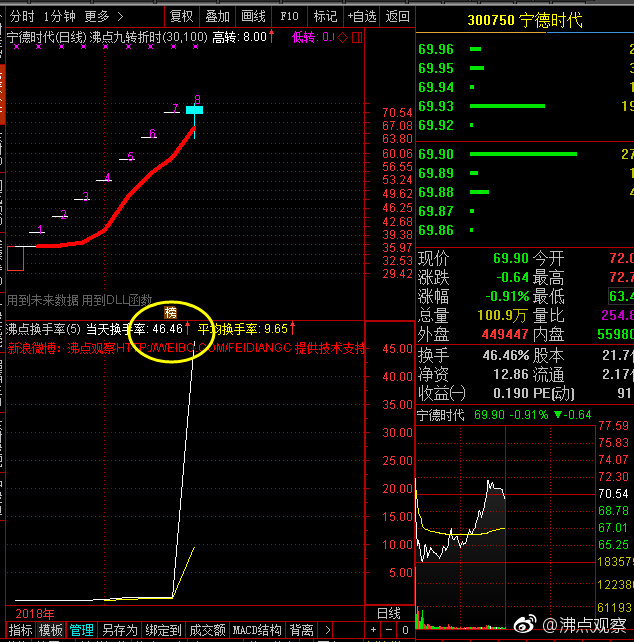Click the 总量 value 100.9万
Image resolution: width=634 pixels, height=642 pixels.
pyautogui.click(x=502, y=316)
